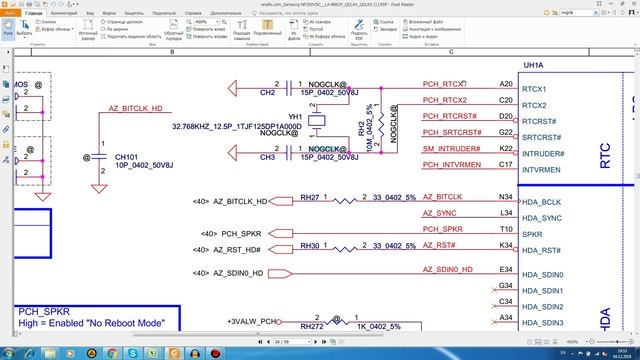Insert a Link
This screenshot has width=640, height=360.
coord(383,22)
